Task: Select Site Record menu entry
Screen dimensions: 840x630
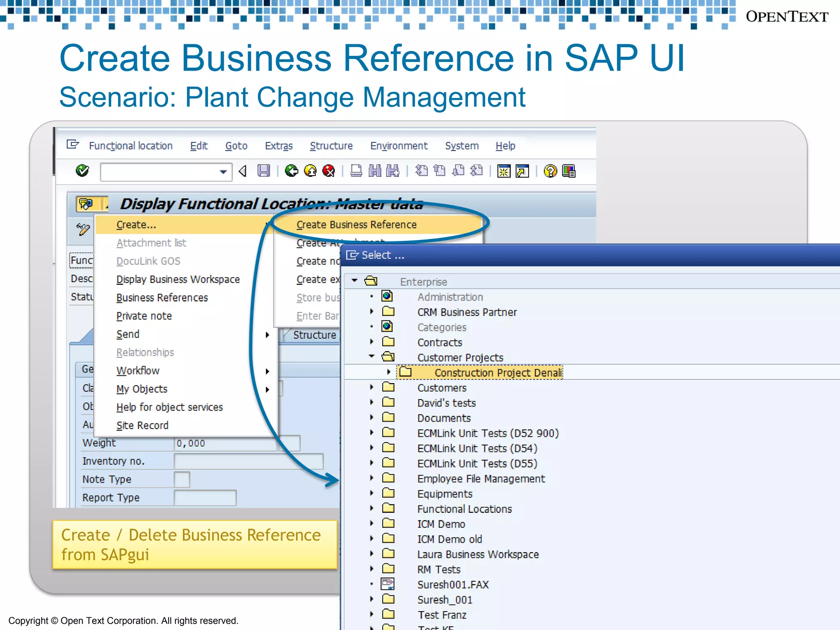Action: click(142, 425)
